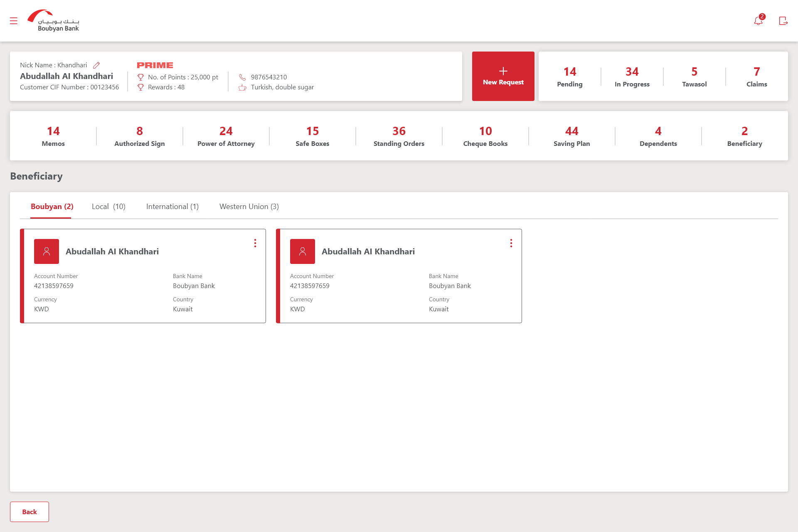Screen dimensions: 798x532
Task: View the 14 Pending requests
Action: click(570, 77)
